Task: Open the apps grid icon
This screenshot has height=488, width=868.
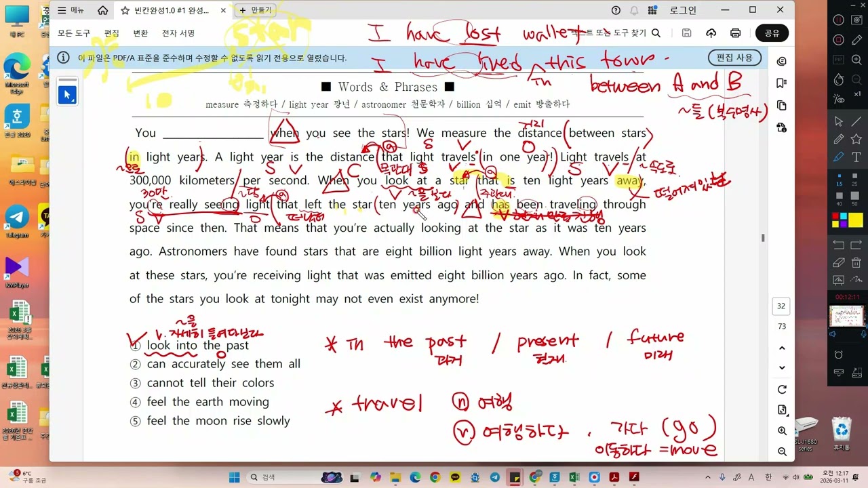Action: [652, 10]
